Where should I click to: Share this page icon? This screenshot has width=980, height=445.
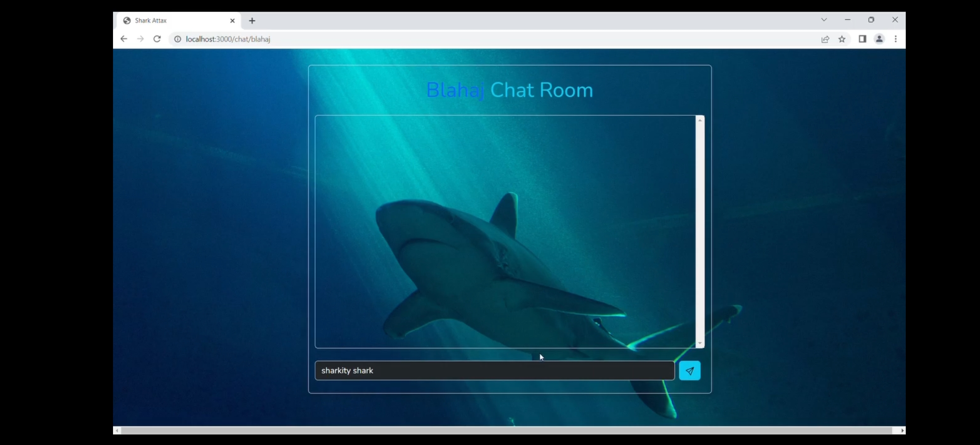click(x=825, y=39)
